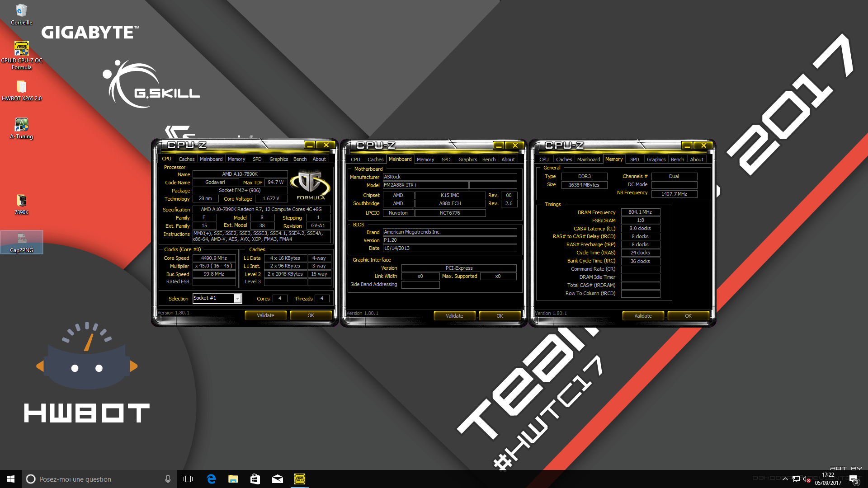Switch to Caches tab in first CPU-Z window
Image resolution: width=868 pixels, height=488 pixels.
186,159
